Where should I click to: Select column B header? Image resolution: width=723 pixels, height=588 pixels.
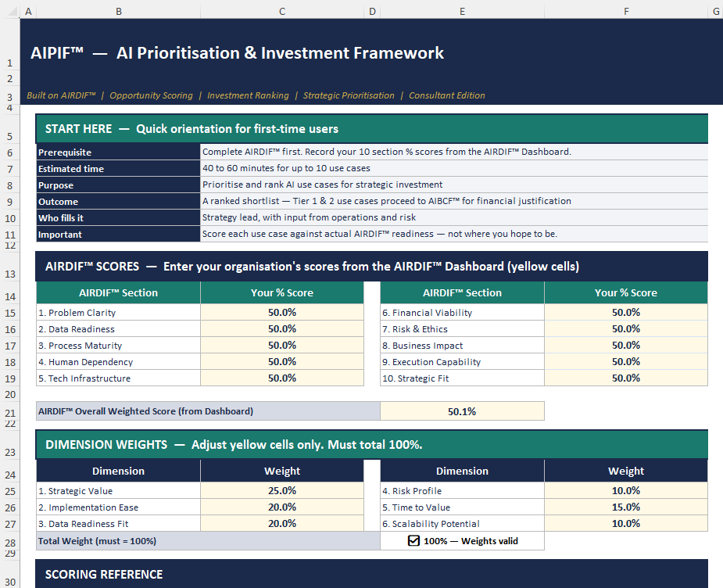click(x=119, y=11)
